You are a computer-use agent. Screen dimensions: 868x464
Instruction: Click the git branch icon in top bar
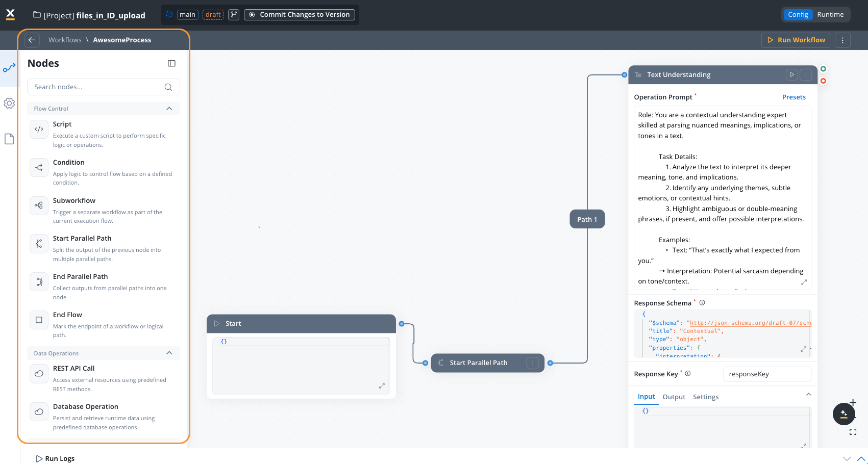coord(234,15)
